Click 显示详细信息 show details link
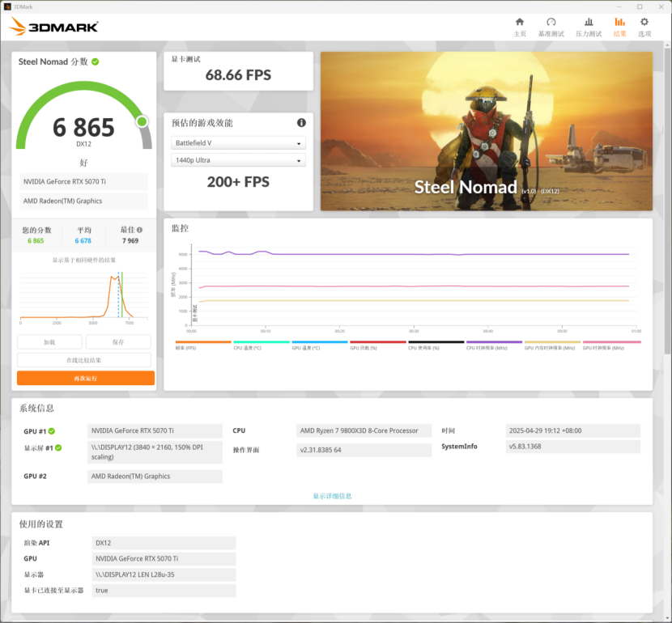Screen dimensions: 672x623 (x=332, y=496)
